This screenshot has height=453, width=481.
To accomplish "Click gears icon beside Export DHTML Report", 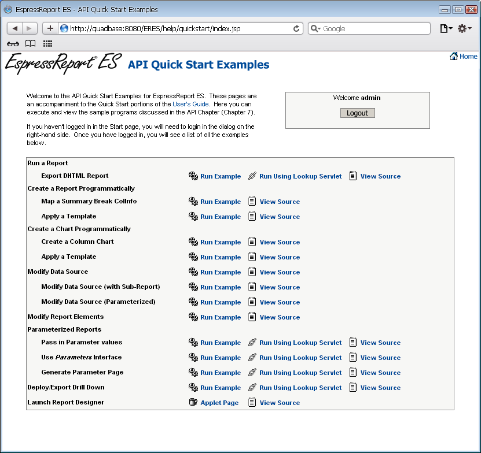I will pyautogui.click(x=193, y=176).
